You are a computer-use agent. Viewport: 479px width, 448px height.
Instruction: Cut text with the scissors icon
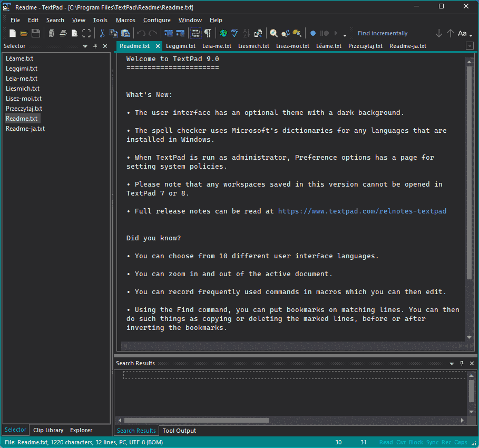click(102, 33)
